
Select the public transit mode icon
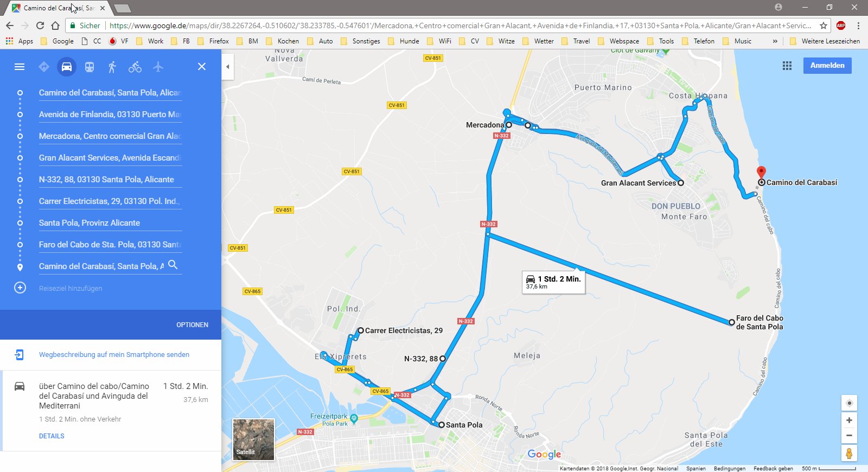(x=90, y=67)
